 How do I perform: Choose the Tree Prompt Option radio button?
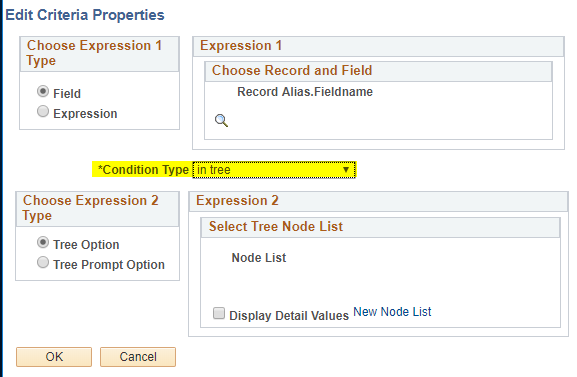coord(43,263)
